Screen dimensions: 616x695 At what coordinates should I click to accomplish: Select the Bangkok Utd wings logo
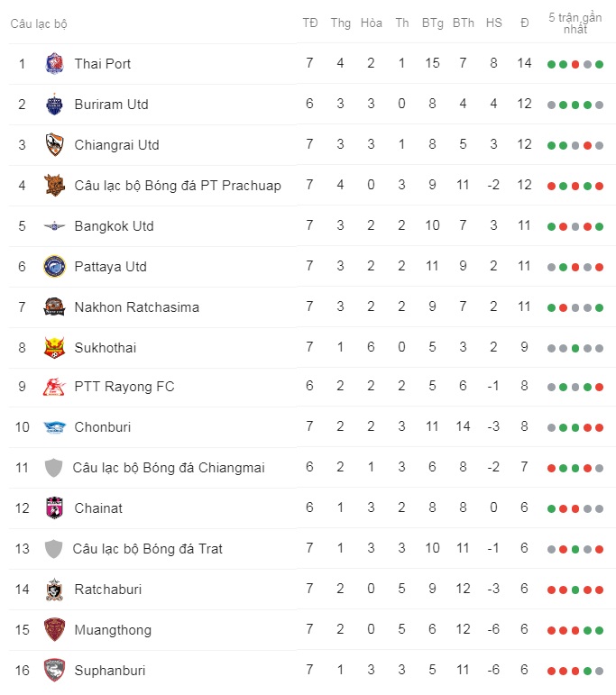coord(54,226)
